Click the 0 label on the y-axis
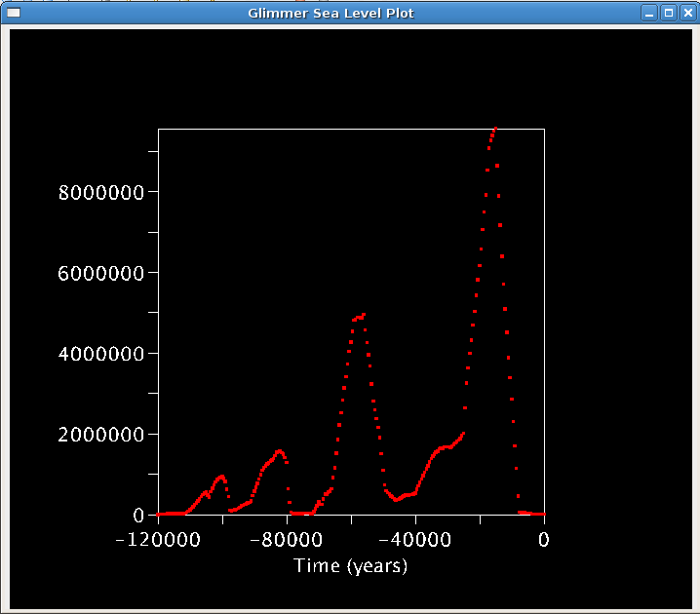The image size is (700, 614). pyautogui.click(x=138, y=515)
